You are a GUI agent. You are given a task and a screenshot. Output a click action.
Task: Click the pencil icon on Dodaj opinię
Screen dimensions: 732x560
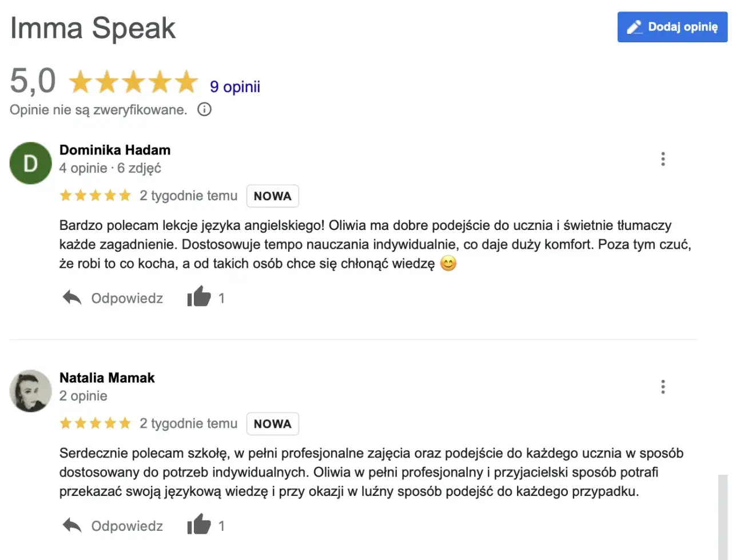tap(634, 27)
